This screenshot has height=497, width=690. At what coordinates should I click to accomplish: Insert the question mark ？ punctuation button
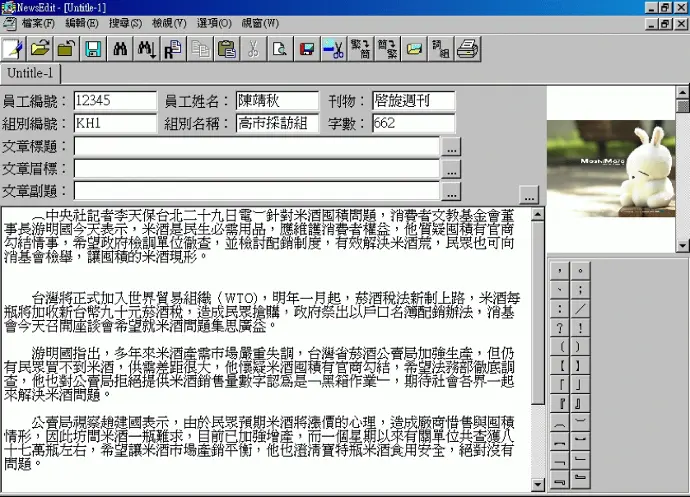click(560, 327)
